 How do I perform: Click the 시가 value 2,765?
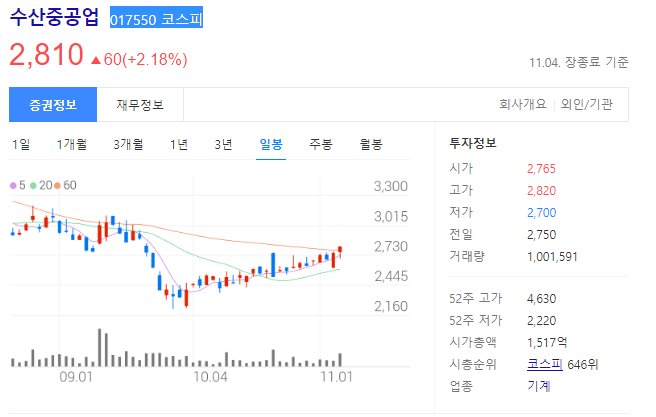click(x=541, y=169)
